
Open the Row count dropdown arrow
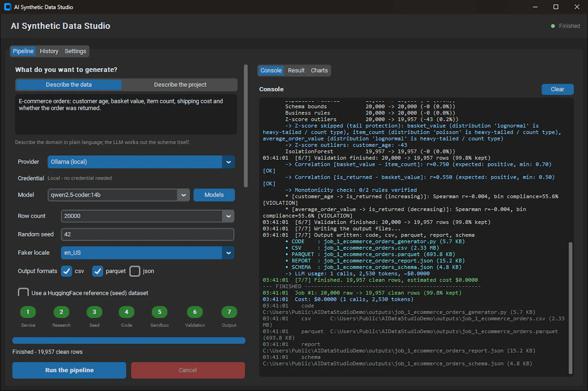pos(228,216)
